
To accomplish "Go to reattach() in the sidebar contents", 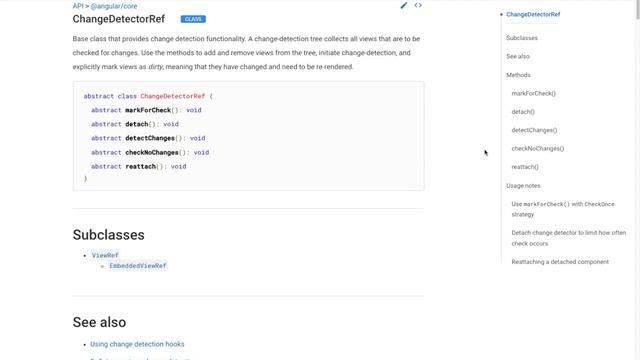I will 525,167.
